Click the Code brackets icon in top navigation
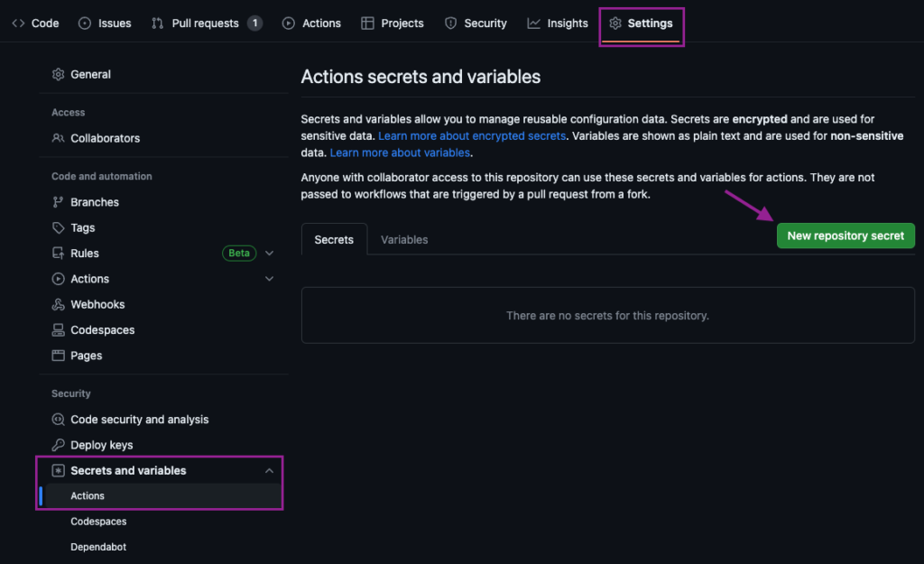The image size is (924, 564). [18, 23]
